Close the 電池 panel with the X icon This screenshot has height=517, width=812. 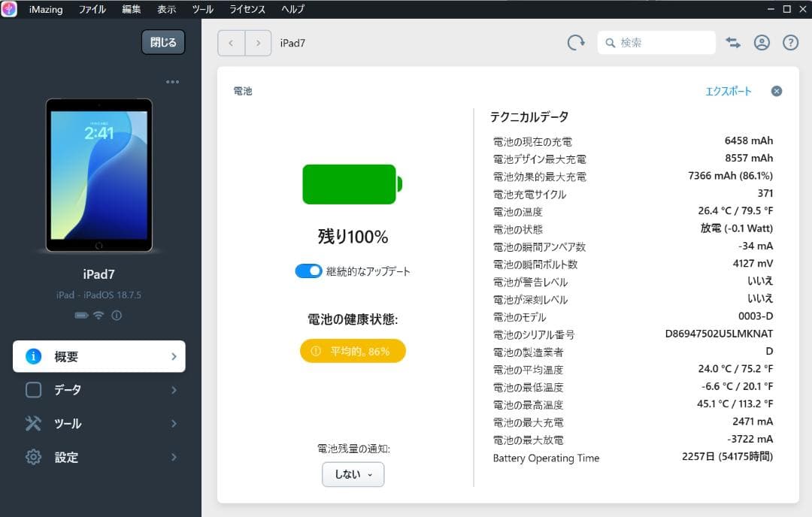[776, 91]
